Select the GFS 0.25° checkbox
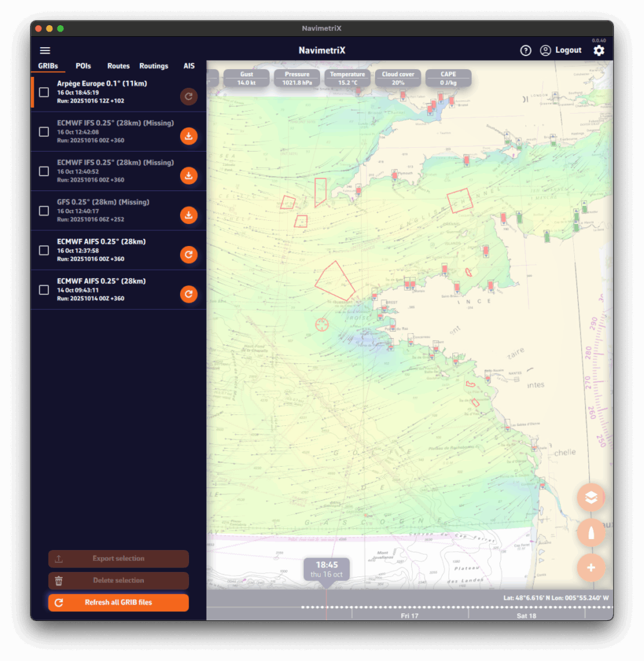 tap(44, 211)
